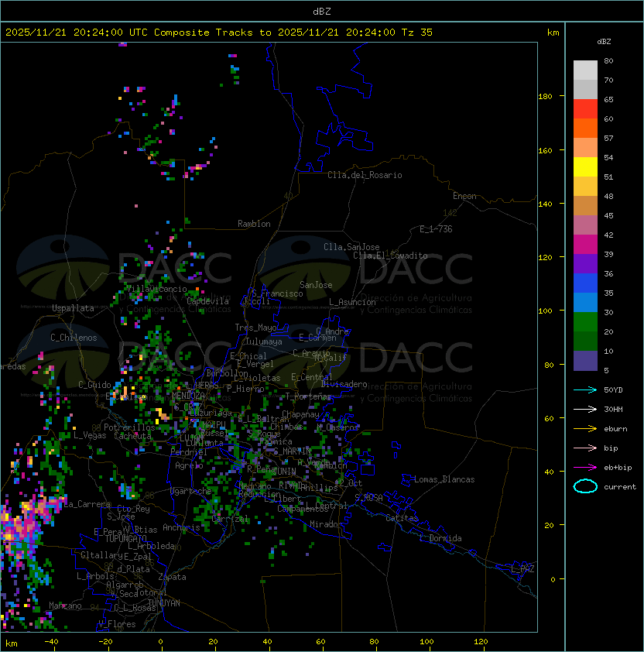The image size is (644, 652).
Task: Click the 'C_Chilenos' map label
Action: pos(74,338)
